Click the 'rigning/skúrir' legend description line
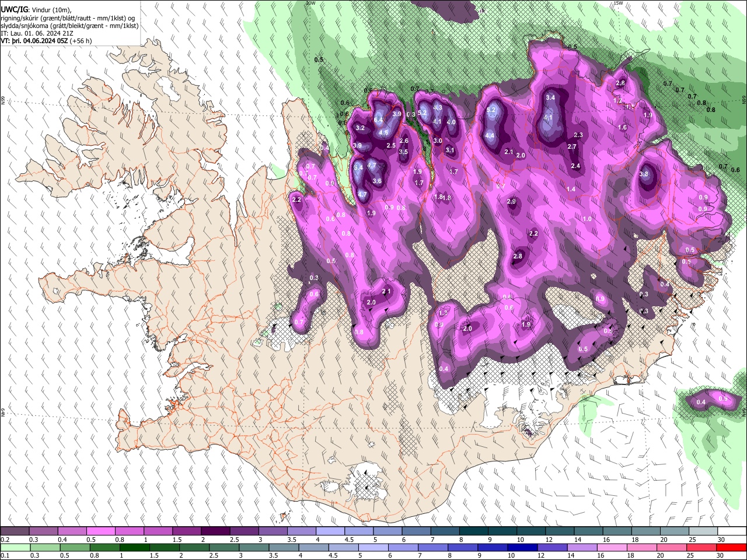 tap(68, 17)
